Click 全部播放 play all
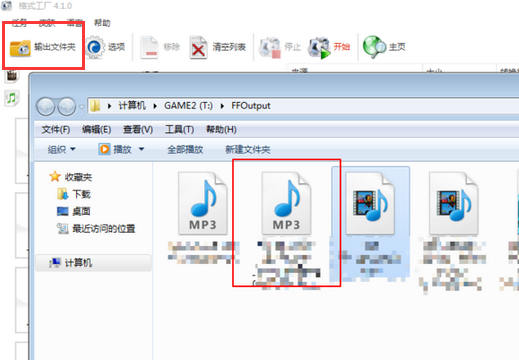Image resolution: width=519 pixels, height=360 pixels. coord(185,149)
